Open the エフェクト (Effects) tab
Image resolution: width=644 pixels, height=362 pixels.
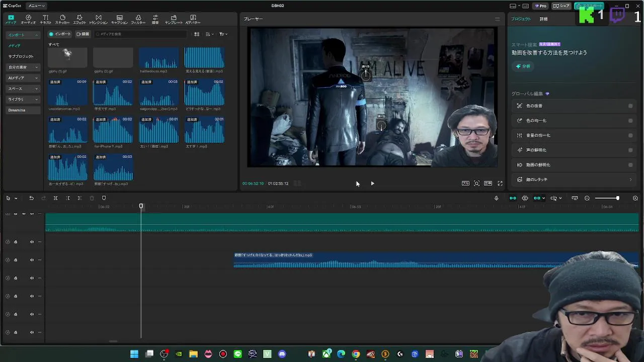click(79, 20)
